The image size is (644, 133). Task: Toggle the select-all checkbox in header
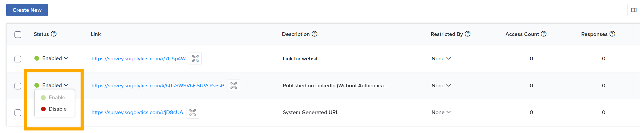[18, 35]
